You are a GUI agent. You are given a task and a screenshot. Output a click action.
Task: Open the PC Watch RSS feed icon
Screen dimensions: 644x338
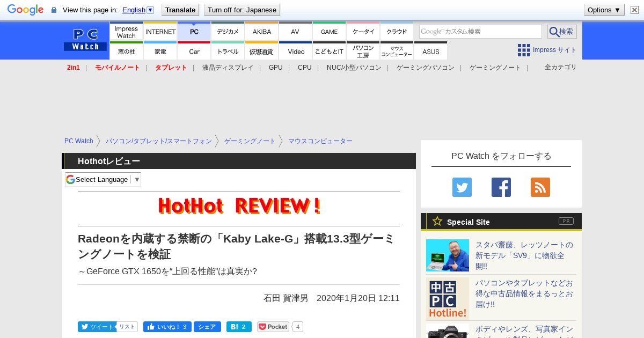click(x=540, y=187)
